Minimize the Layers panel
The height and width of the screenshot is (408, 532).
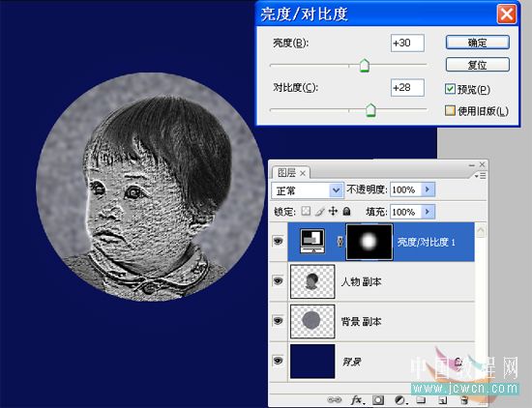[472, 165]
